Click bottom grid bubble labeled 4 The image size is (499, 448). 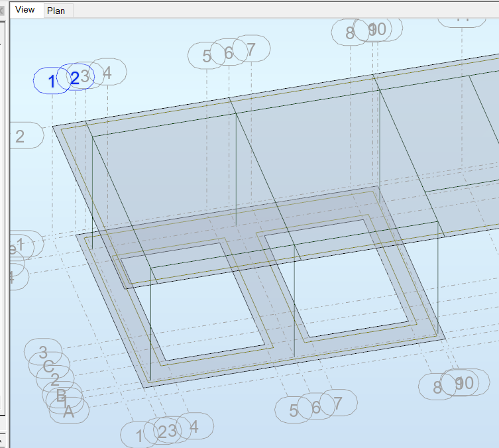[194, 426]
